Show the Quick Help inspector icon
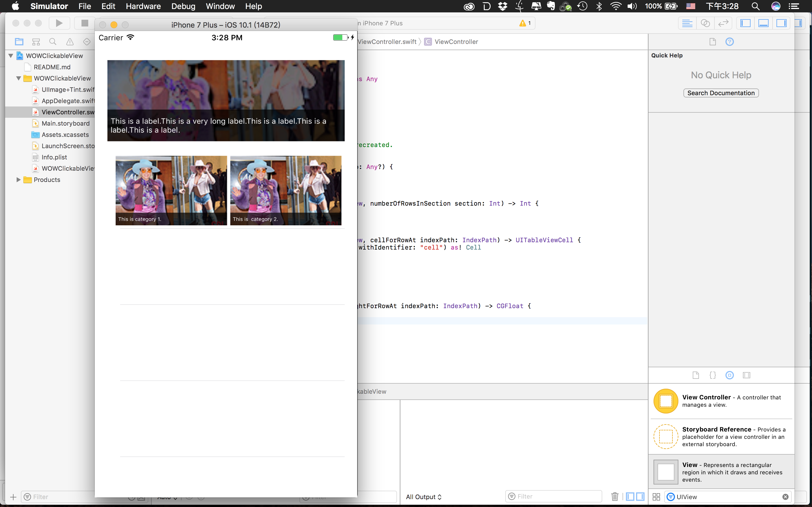 coord(729,42)
